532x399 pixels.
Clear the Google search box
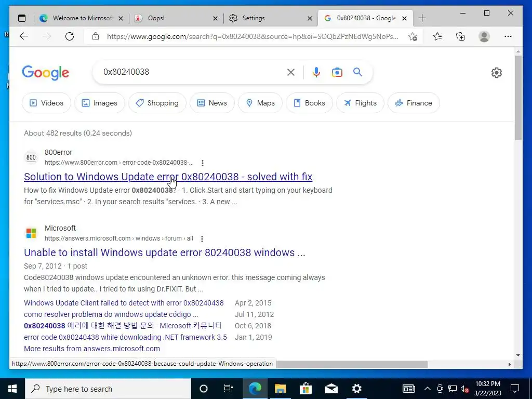point(291,72)
